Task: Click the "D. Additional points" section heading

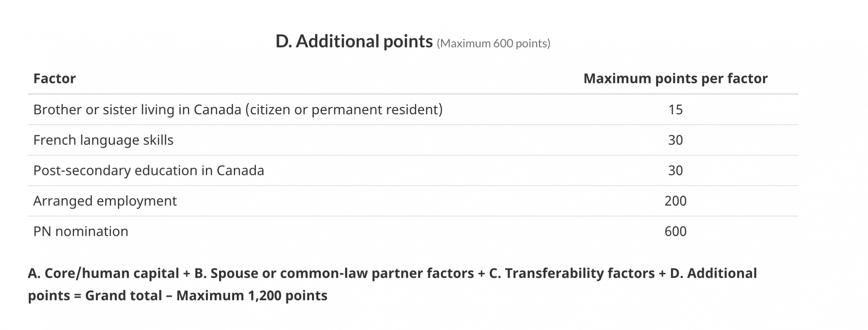Action: pyautogui.click(x=354, y=42)
